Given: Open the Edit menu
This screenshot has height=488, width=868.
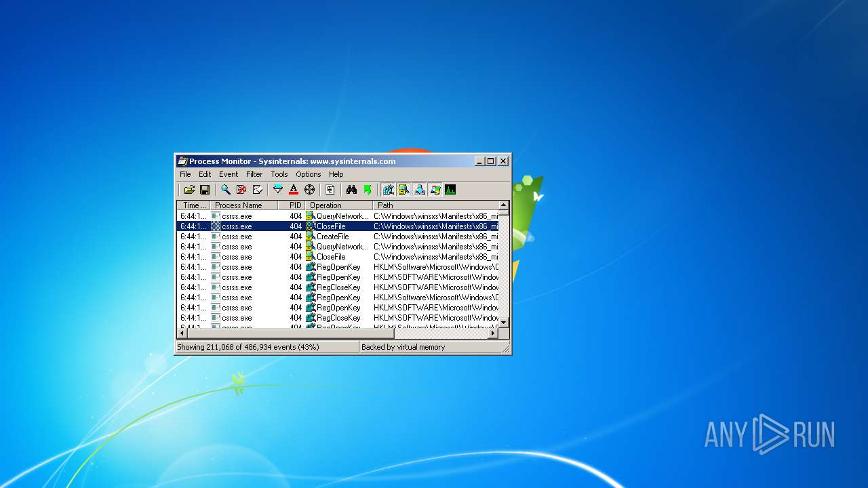Looking at the screenshot, I should (x=205, y=174).
